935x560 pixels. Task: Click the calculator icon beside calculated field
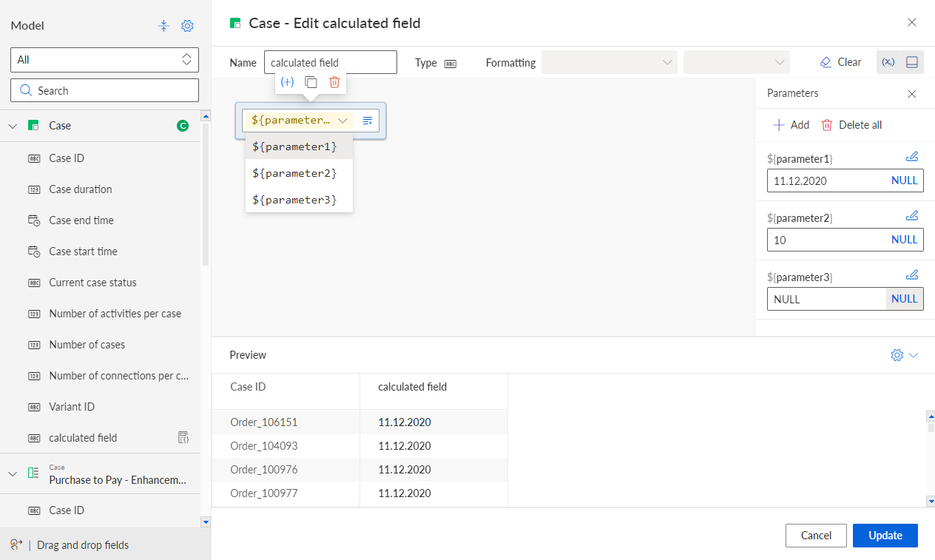(184, 437)
